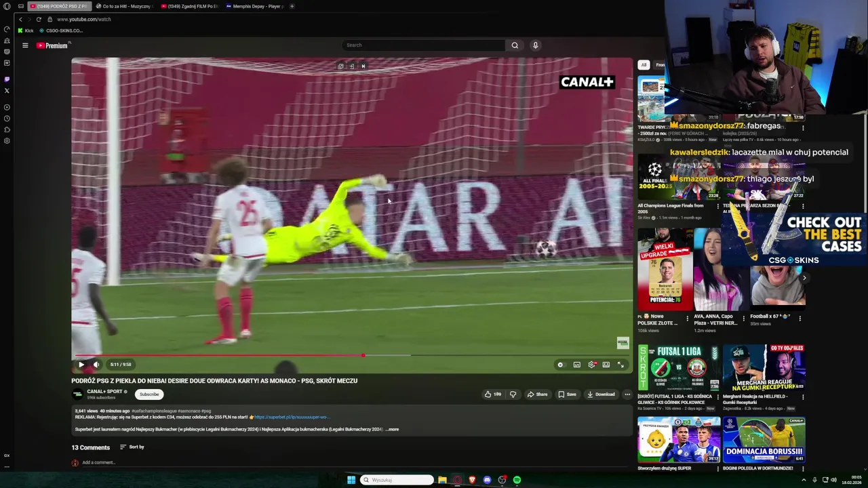The height and width of the screenshot is (488, 868).
Task: Go to YouTube Premium home logo
Action: (x=52, y=45)
